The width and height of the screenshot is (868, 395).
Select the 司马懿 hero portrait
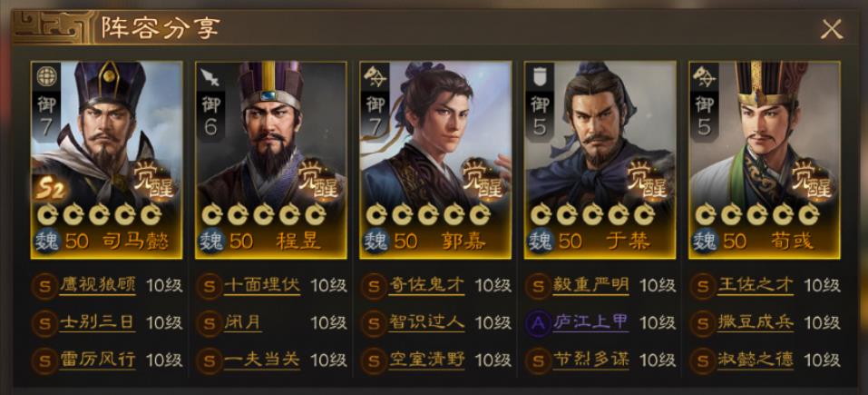(106, 160)
